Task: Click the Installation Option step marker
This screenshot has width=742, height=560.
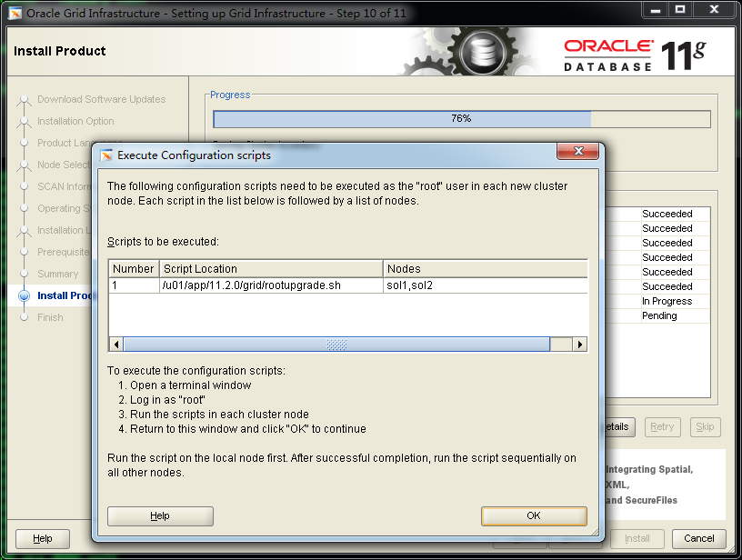Action: (x=25, y=122)
